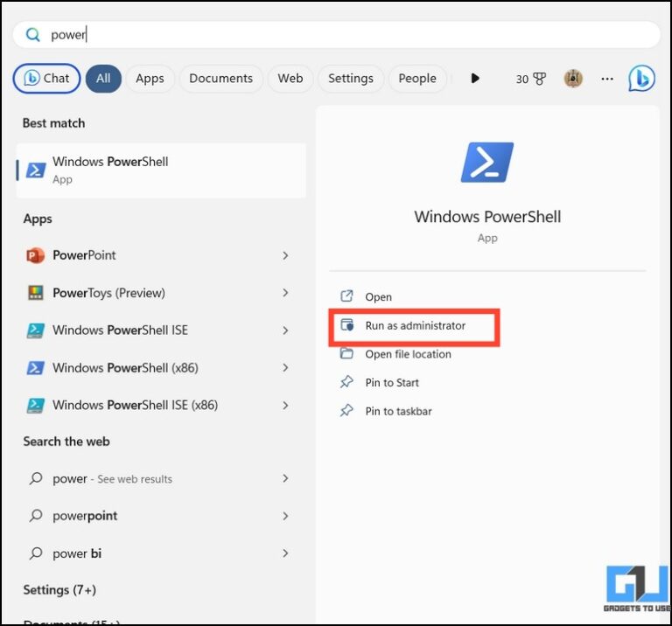
Task: Open the PowerPoint result
Action: [158, 255]
